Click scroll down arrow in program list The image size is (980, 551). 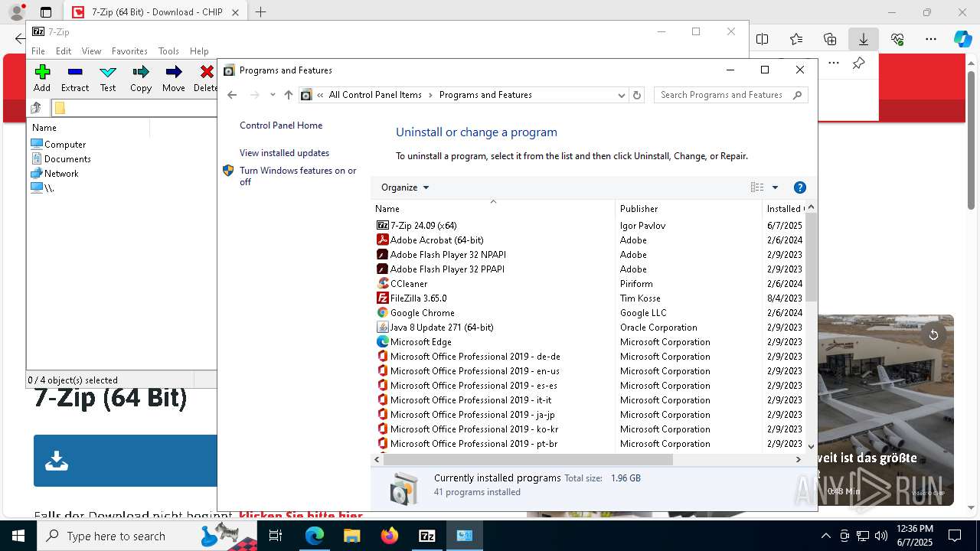pyautogui.click(x=811, y=446)
